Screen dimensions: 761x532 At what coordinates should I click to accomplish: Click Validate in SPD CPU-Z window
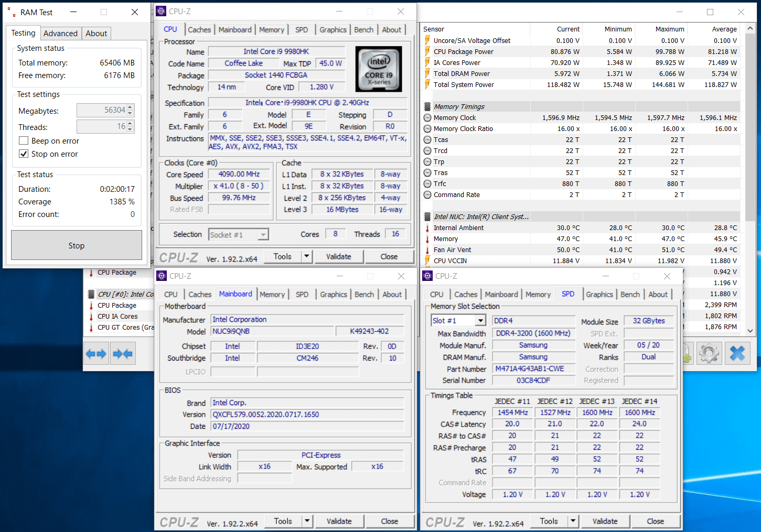[605, 522]
